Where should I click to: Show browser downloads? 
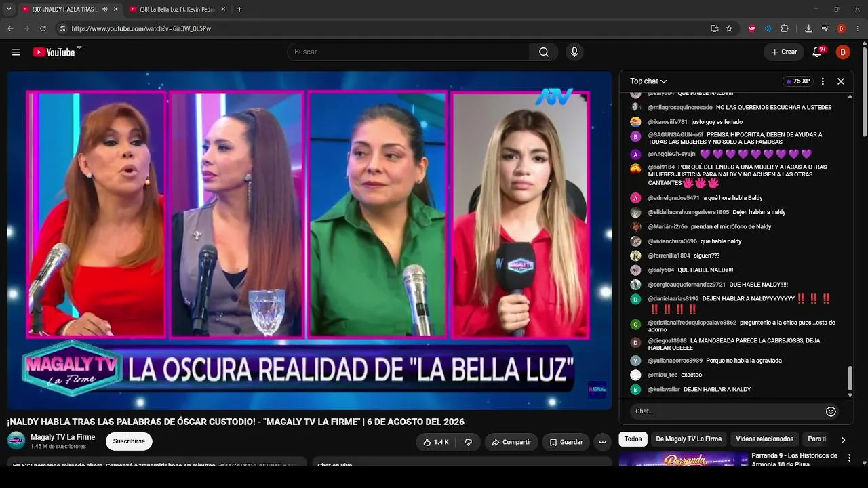coord(808,28)
